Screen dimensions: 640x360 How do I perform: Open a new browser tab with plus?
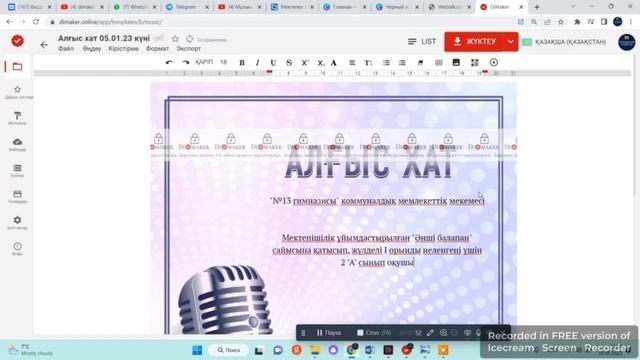coord(537,7)
